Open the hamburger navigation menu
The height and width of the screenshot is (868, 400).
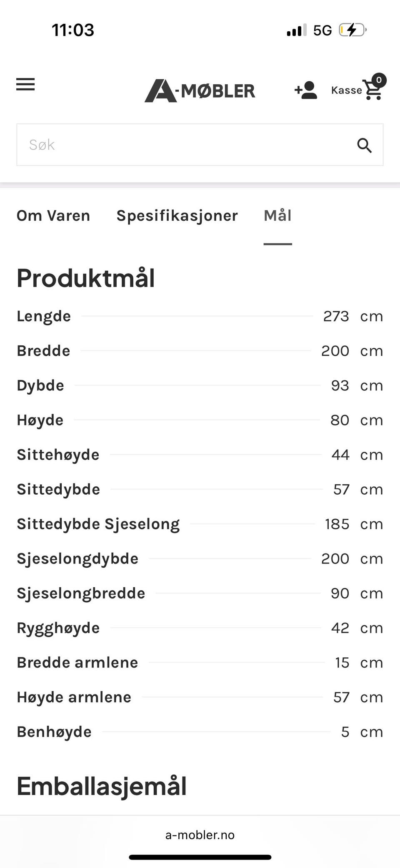25,84
